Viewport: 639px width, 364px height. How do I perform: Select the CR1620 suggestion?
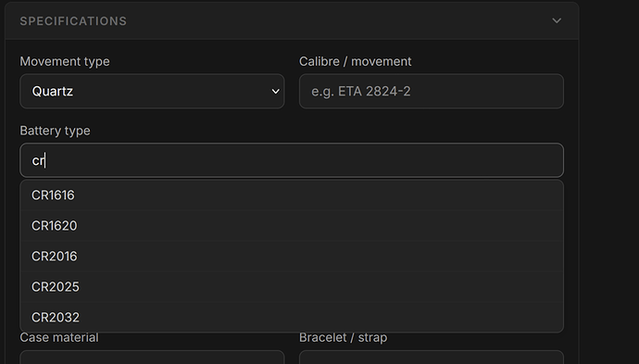[x=292, y=226]
